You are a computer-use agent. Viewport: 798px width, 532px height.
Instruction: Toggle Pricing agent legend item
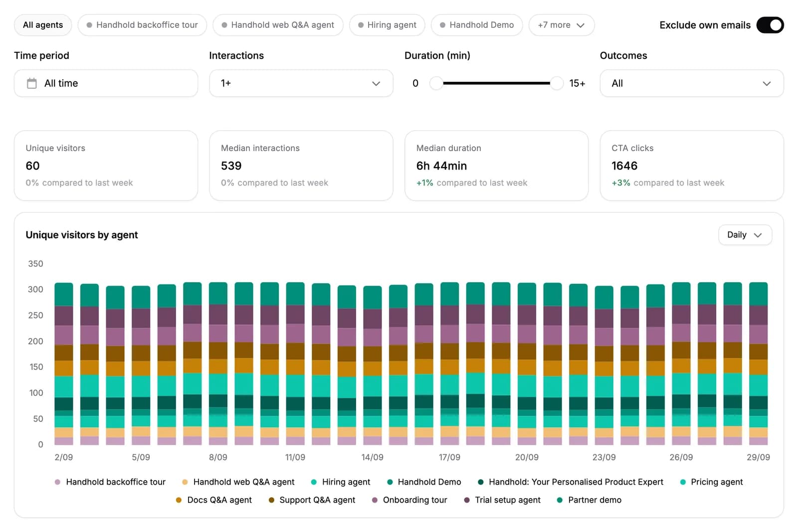pyautogui.click(x=711, y=482)
